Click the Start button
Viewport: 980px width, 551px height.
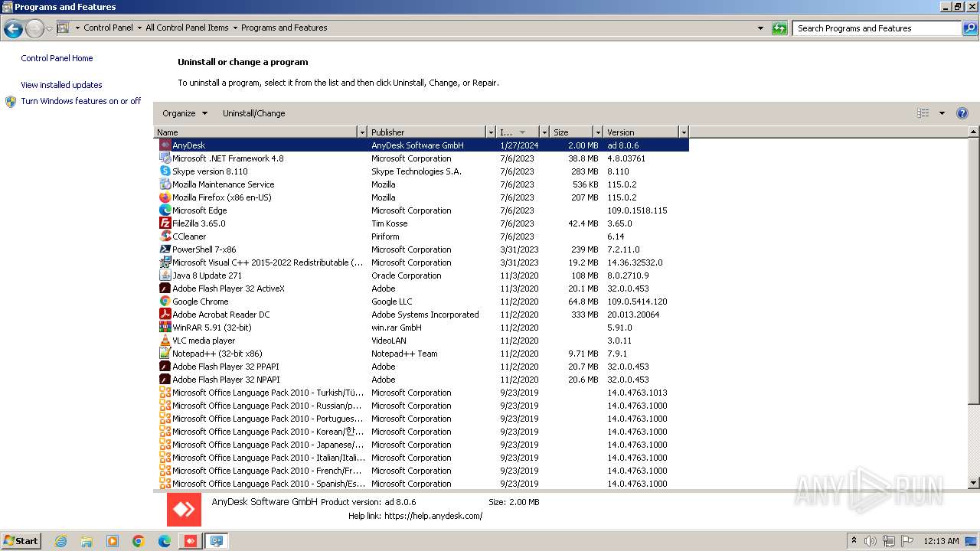coord(21,541)
